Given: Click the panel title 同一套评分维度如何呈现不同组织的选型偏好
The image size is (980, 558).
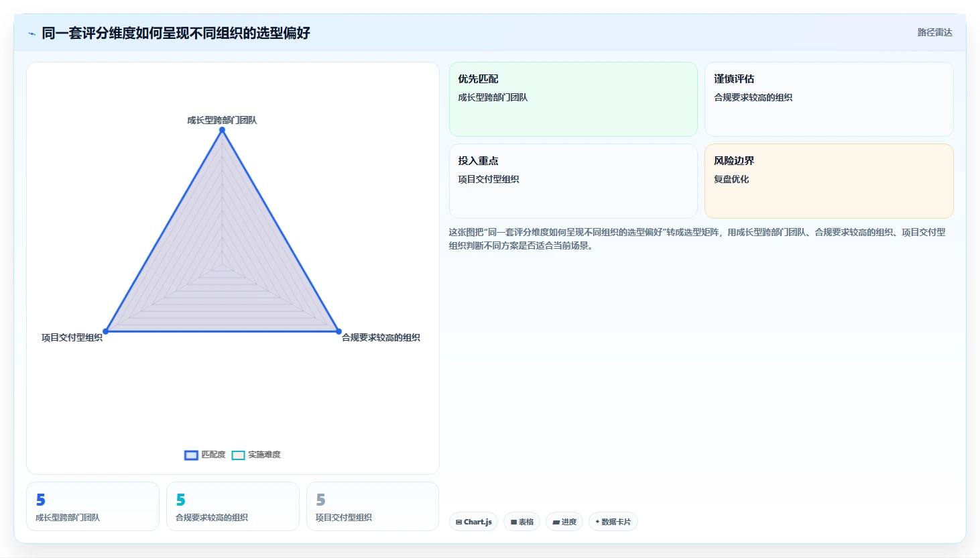Looking at the screenshot, I should 176,33.
